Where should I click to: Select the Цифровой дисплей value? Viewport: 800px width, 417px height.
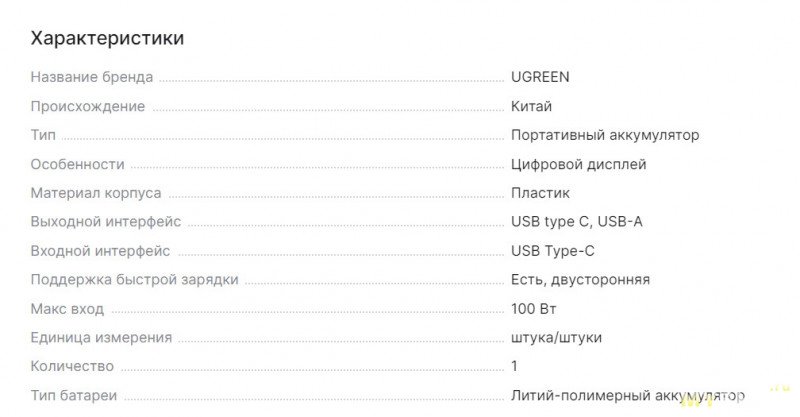[x=578, y=164]
